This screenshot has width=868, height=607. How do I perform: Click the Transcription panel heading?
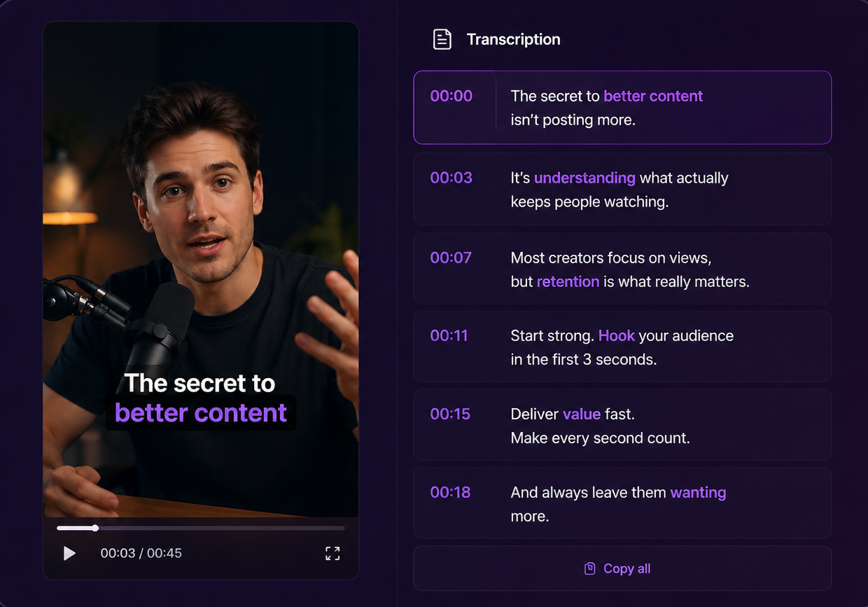(x=513, y=39)
